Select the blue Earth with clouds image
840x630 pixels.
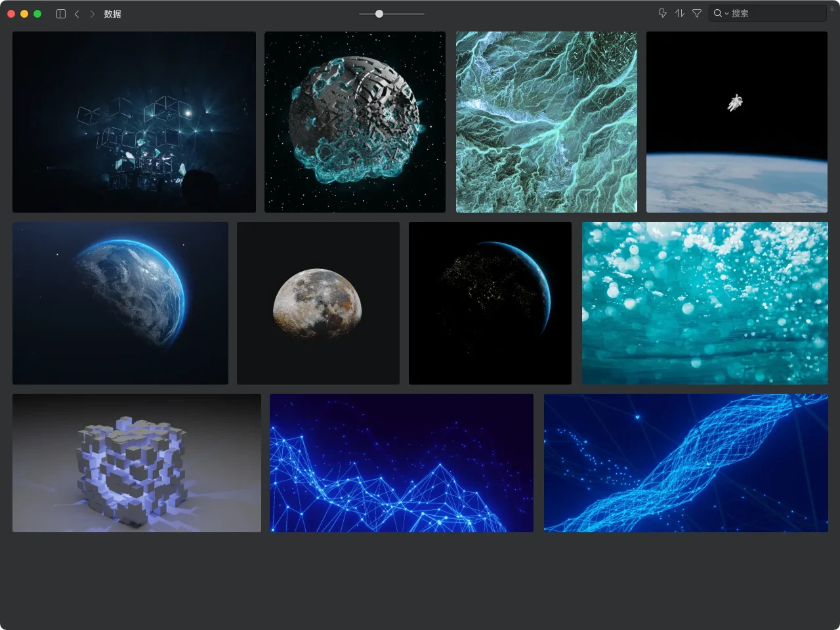(120, 303)
